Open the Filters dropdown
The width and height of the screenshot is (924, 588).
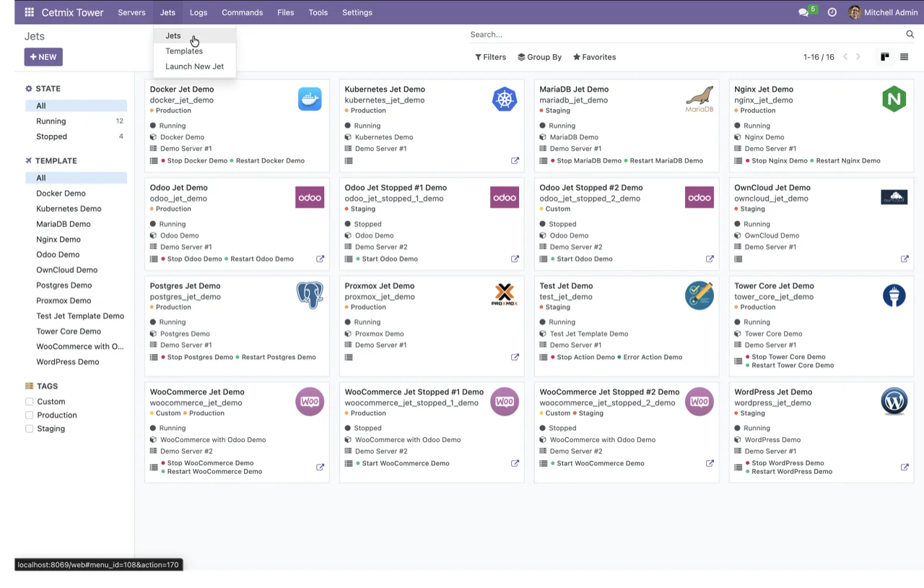pos(490,56)
